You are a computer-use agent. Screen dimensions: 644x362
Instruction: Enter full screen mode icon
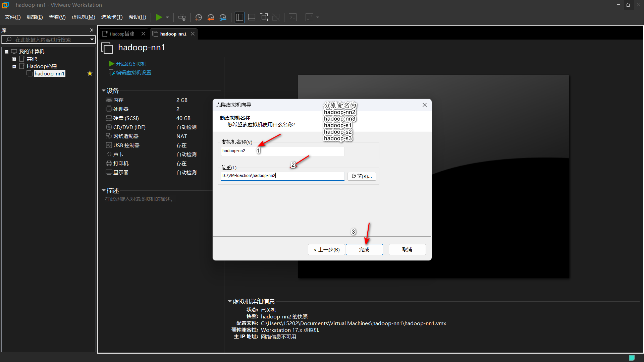pyautogui.click(x=264, y=17)
